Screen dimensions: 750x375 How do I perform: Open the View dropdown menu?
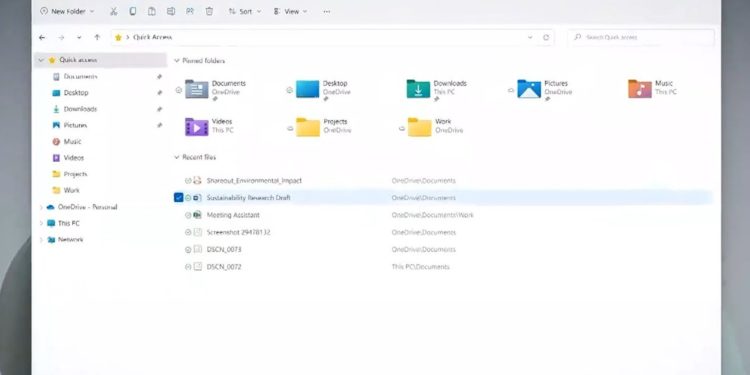tap(290, 11)
